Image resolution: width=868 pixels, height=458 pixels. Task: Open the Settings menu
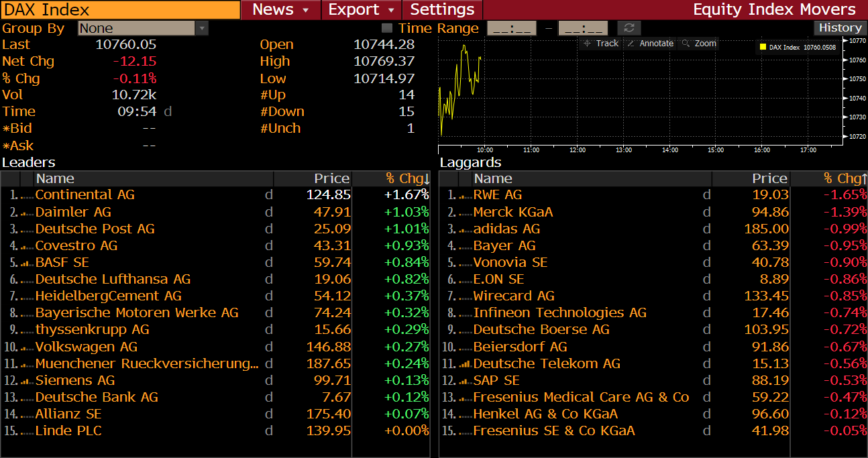click(442, 9)
